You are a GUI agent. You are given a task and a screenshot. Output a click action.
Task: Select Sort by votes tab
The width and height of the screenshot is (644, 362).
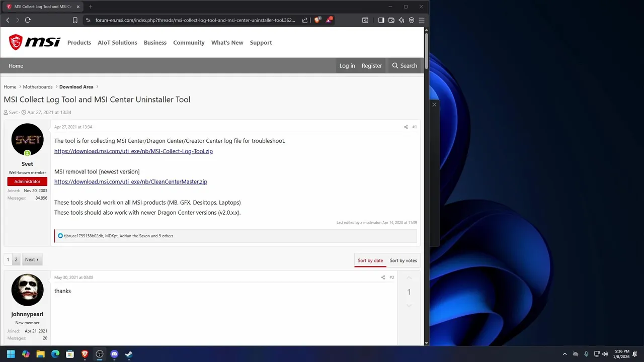tap(404, 260)
